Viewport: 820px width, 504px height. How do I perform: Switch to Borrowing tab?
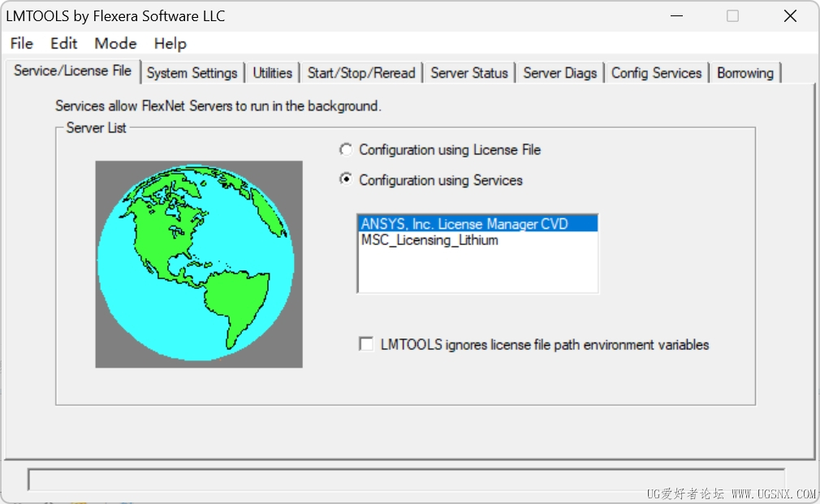pos(745,73)
